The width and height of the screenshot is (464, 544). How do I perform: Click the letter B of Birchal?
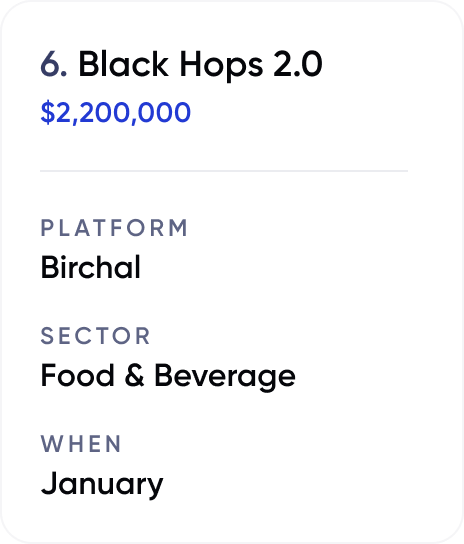pyautogui.click(x=50, y=267)
